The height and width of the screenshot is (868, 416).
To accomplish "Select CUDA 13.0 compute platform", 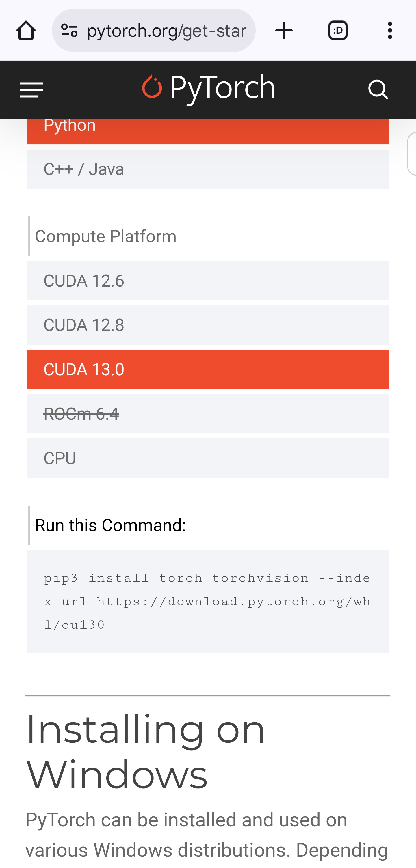I will point(208,369).
